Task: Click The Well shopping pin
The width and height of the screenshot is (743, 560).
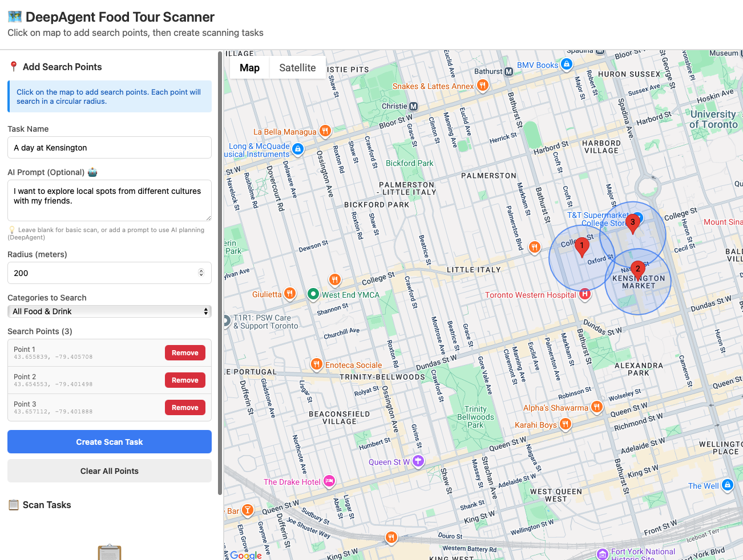Action: point(727,485)
